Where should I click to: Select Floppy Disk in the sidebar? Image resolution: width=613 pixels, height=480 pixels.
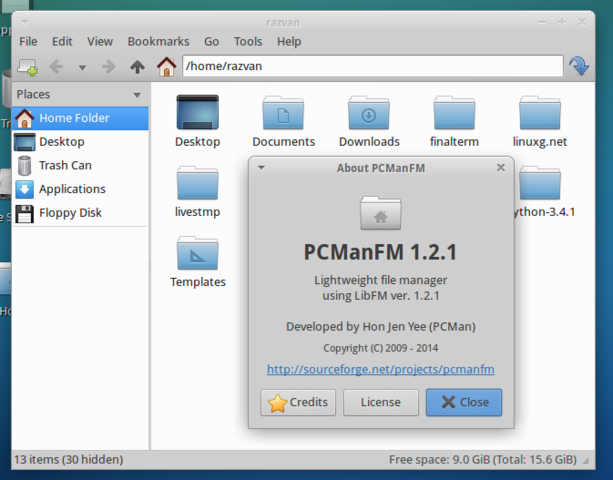point(81,213)
